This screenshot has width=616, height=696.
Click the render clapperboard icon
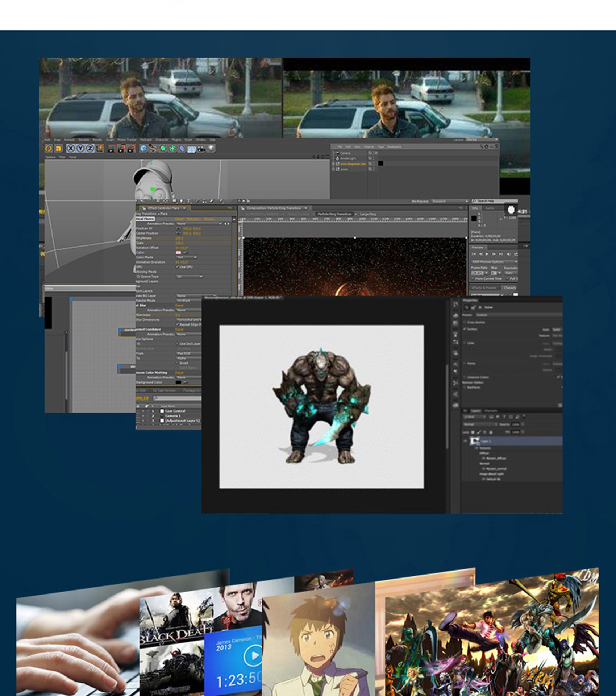(111, 148)
